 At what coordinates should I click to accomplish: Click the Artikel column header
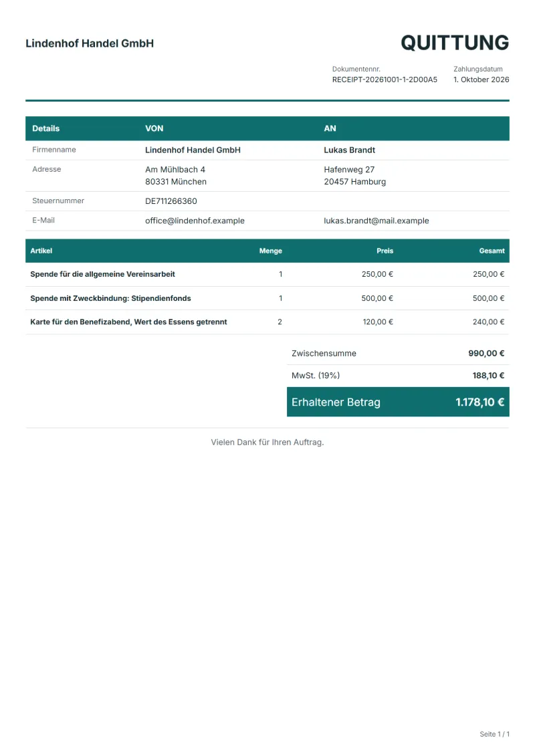pos(41,251)
